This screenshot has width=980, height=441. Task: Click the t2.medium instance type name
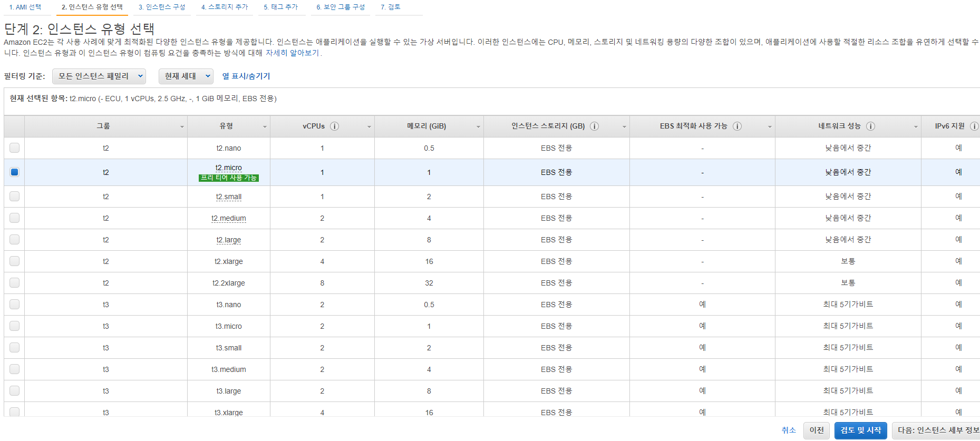(229, 218)
